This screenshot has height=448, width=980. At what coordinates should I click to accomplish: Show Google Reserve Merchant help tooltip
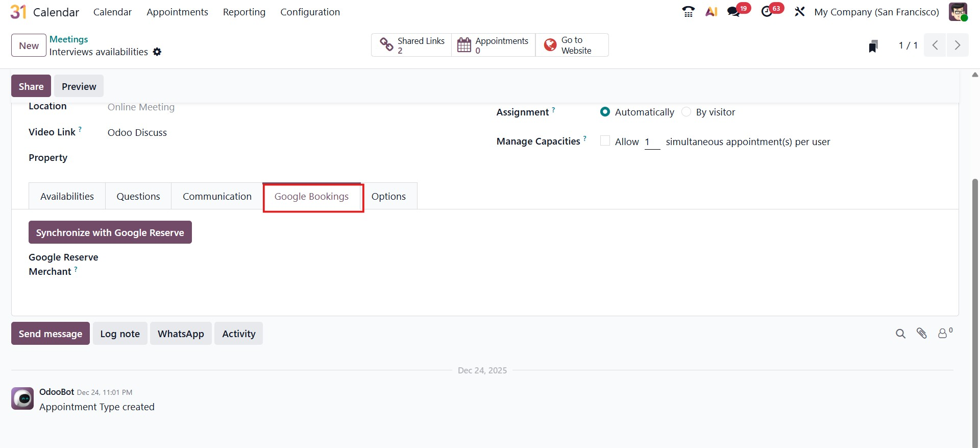coord(76,269)
